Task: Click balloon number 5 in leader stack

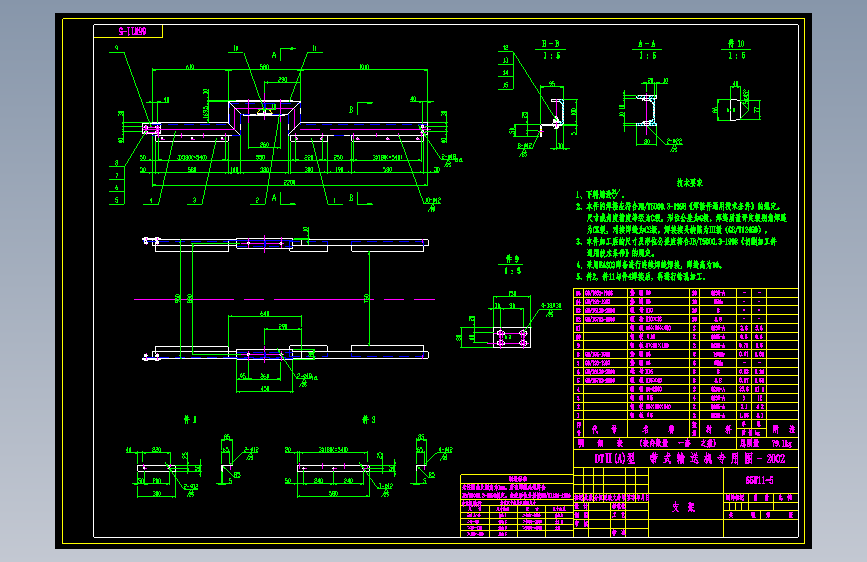Action: 117,200
